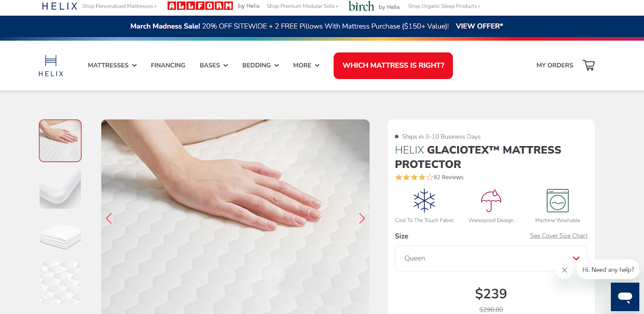Open the blue chat widget button
Image resolution: width=644 pixels, height=314 pixels.
tap(625, 297)
